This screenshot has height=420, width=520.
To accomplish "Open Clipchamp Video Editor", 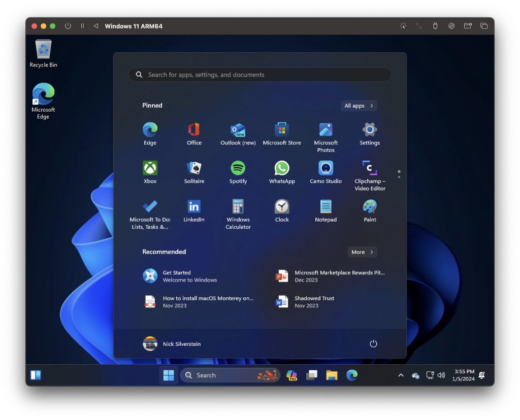I will [x=370, y=168].
